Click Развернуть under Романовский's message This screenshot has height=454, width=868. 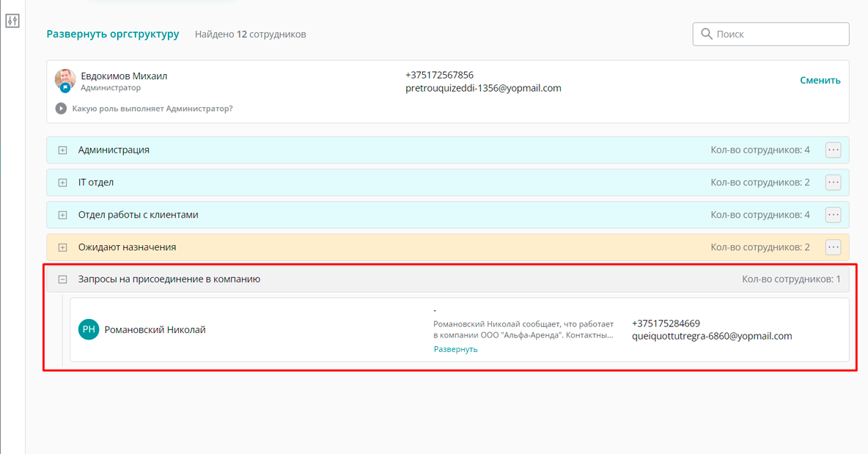click(x=455, y=349)
